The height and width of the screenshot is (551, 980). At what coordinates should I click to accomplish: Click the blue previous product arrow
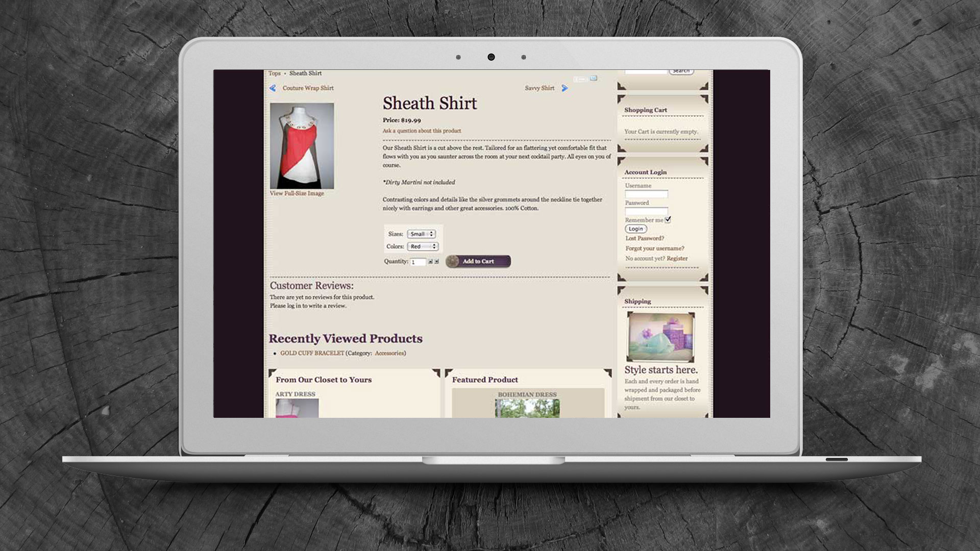click(273, 88)
